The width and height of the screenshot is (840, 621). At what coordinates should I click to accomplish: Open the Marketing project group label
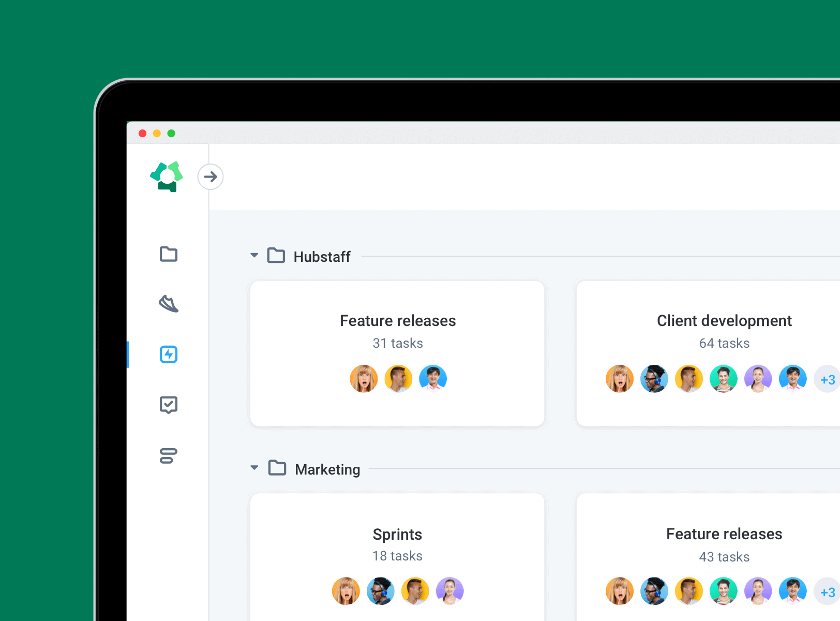coord(327,469)
